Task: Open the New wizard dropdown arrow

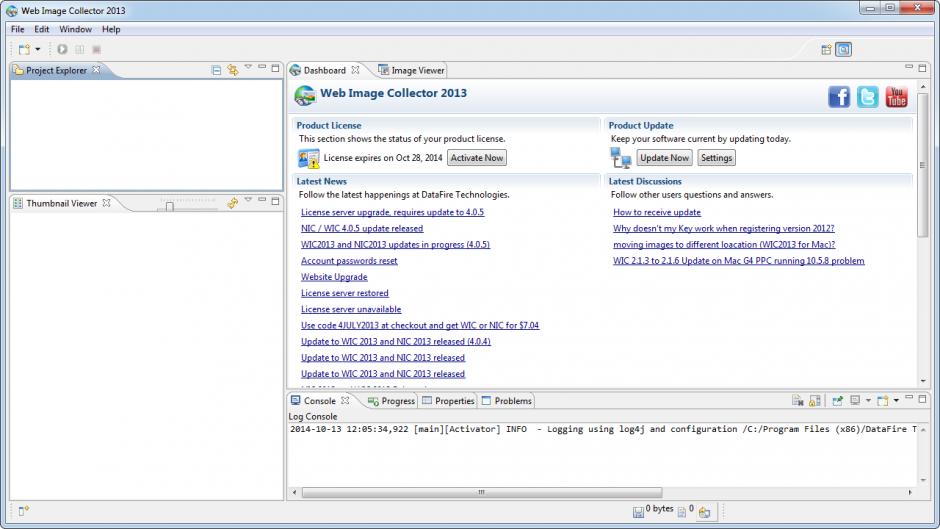Action: click(x=37, y=49)
